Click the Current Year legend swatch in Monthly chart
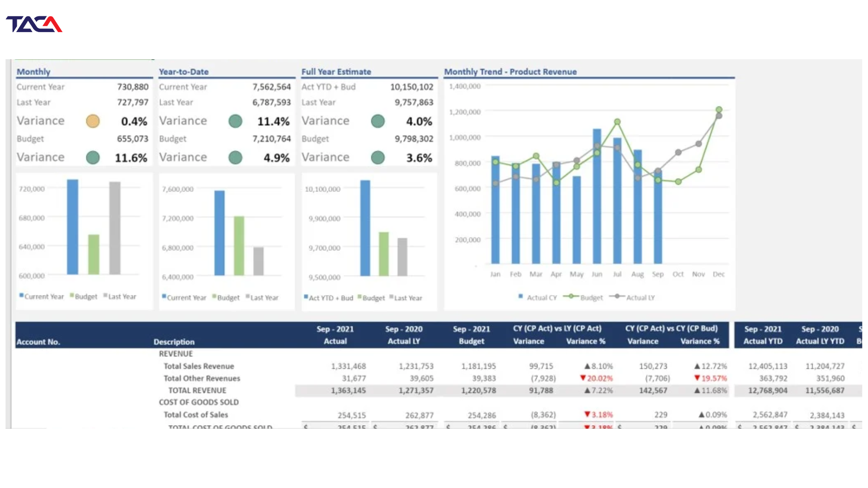The width and height of the screenshot is (868, 488). [21, 296]
